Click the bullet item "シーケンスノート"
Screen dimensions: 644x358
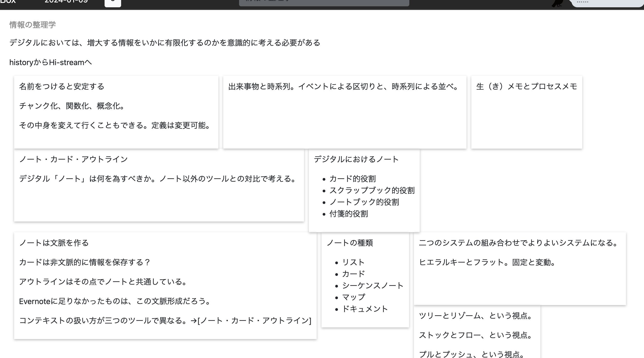pos(373,286)
